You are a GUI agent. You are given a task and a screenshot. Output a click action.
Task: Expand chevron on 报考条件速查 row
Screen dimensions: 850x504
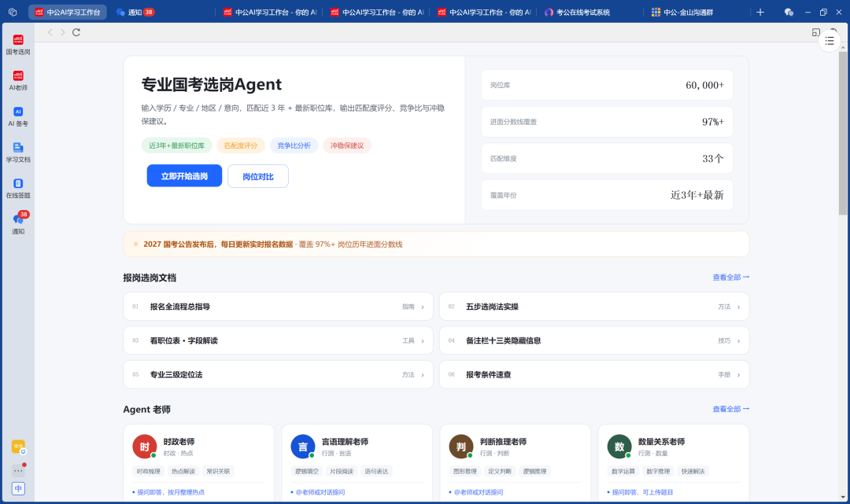(x=738, y=375)
